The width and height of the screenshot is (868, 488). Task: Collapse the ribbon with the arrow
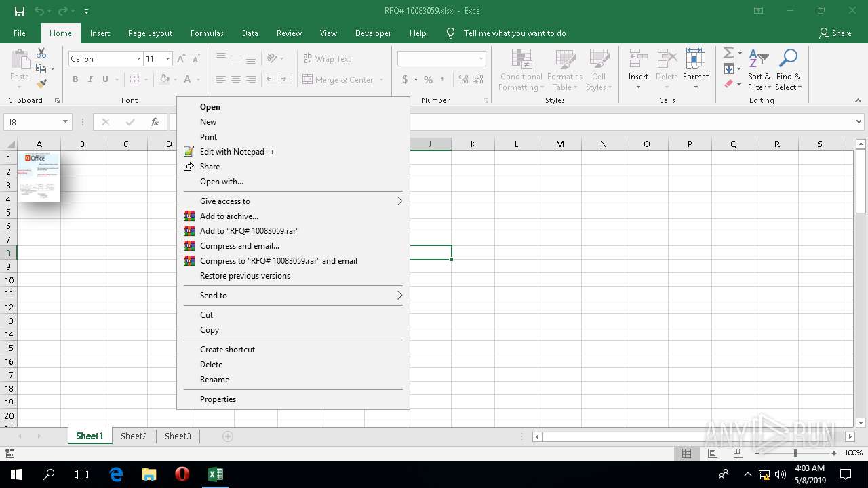pyautogui.click(x=859, y=100)
